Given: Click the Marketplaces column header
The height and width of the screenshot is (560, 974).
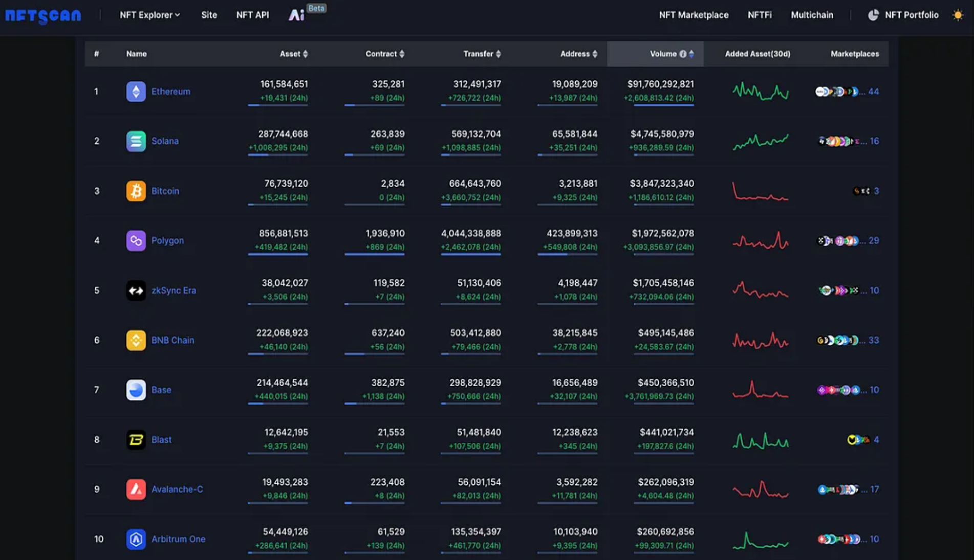Looking at the screenshot, I should pyautogui.click(x=855, y=54).
